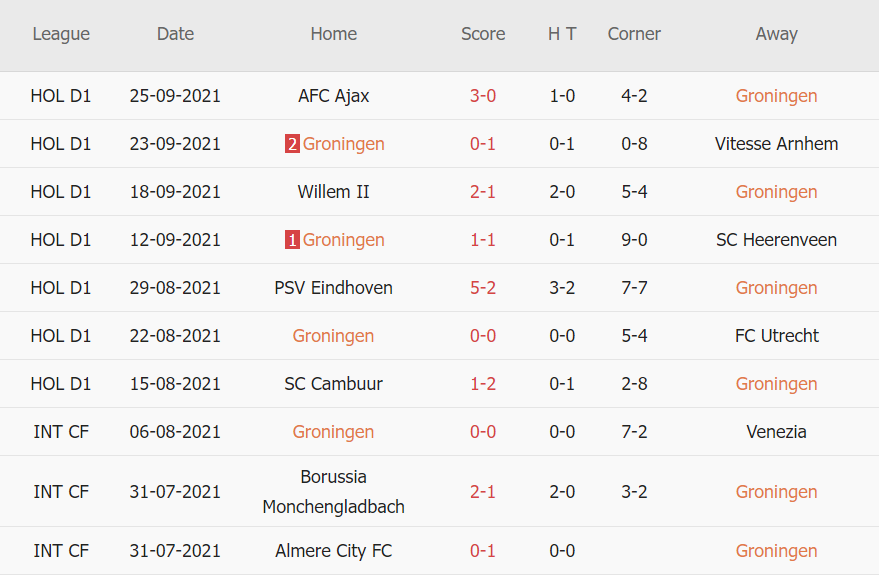Click the 1-2 score in SC Cambuur row
This screenshot has width=879, height=575.
(x=483, y=384)
